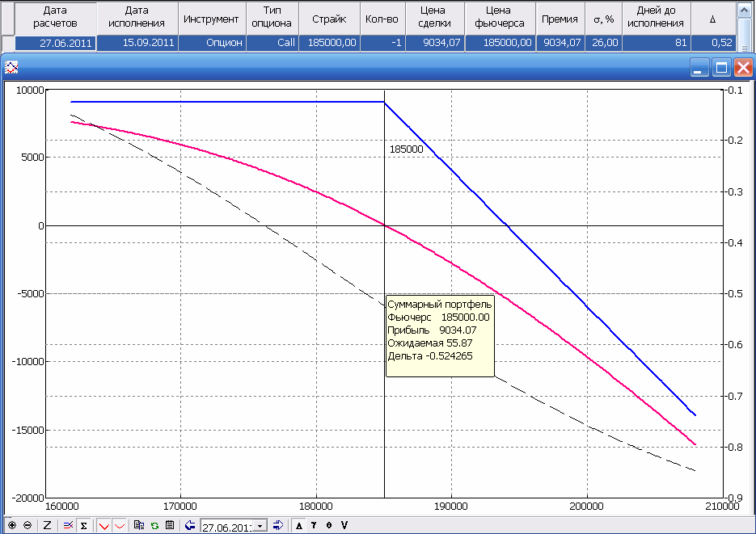Click the Премия column header
The width and height of the screenshot is (756, 534).
[x=560, y=19]
